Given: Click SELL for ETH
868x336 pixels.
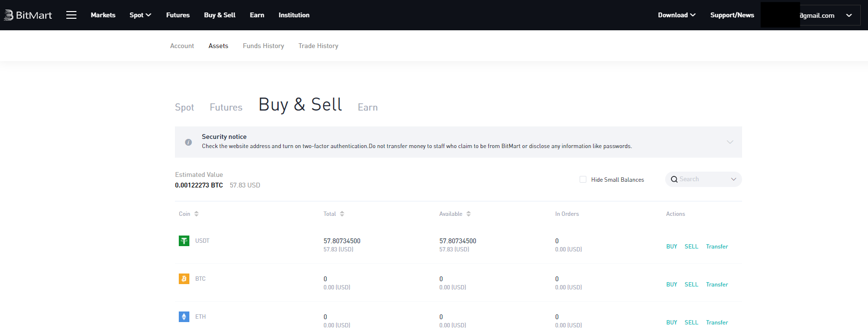Looking at the screenshot, I should tap(692, 323).
